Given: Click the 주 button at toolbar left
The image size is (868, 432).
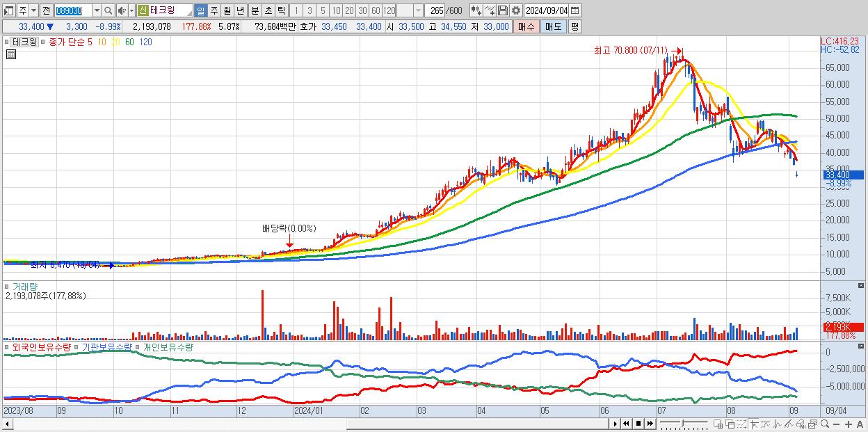Looking at the screenshot, I should point(23,10).
